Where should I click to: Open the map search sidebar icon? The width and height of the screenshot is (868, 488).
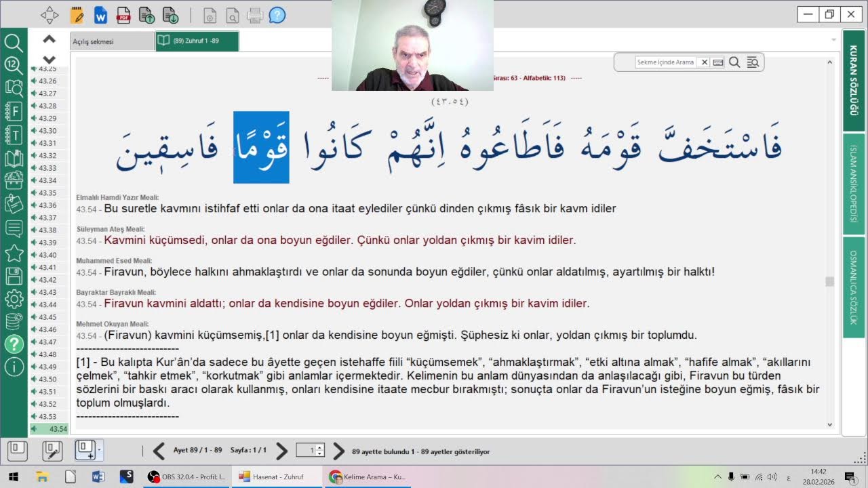14,87
